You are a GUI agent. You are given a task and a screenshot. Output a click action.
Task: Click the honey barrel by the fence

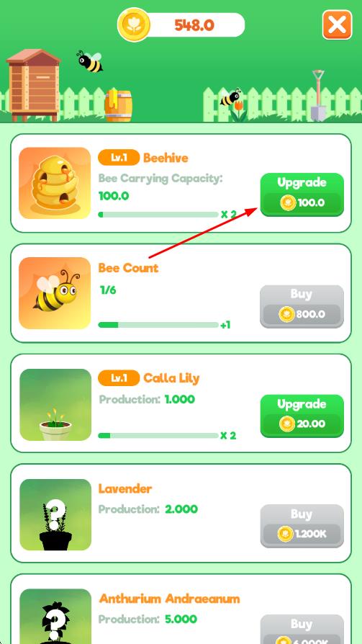coord(118,105)
